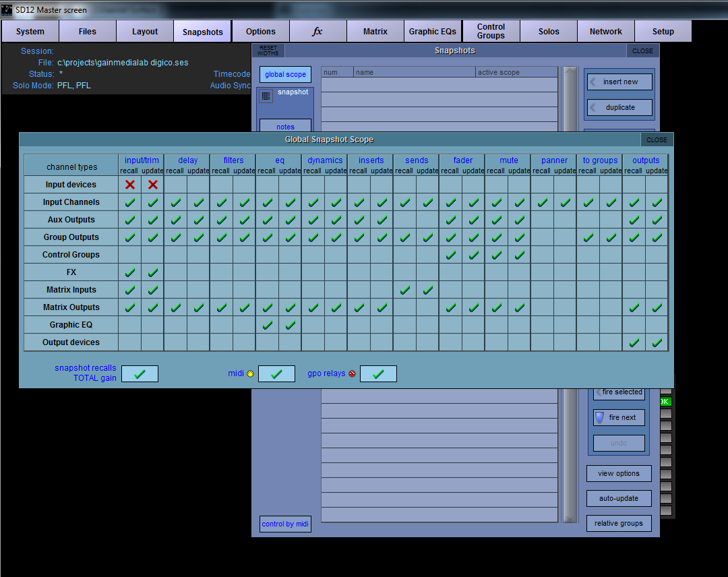Click the global scope button
This screenshot has width=728, height=577.
click(285, 74)
